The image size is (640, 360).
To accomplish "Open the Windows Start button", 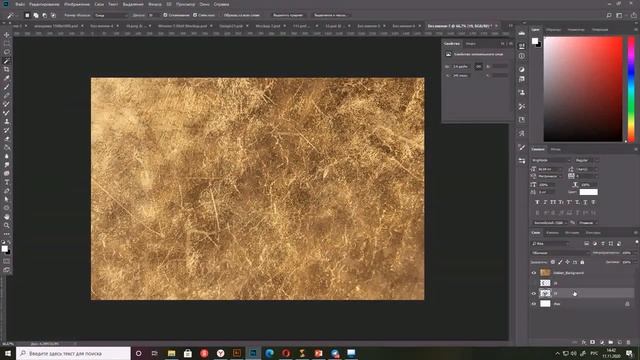I will click(x=8, y=353).
